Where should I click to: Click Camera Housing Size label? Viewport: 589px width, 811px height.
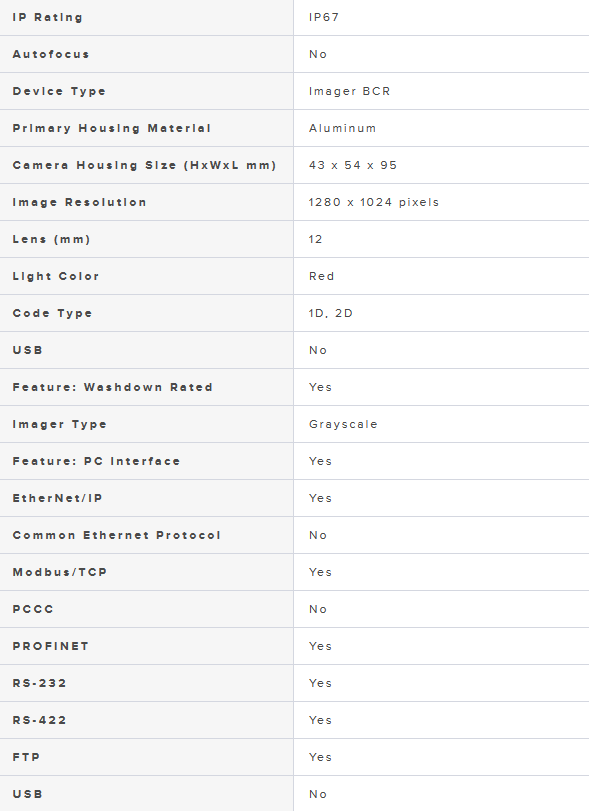tap(144, 166)
